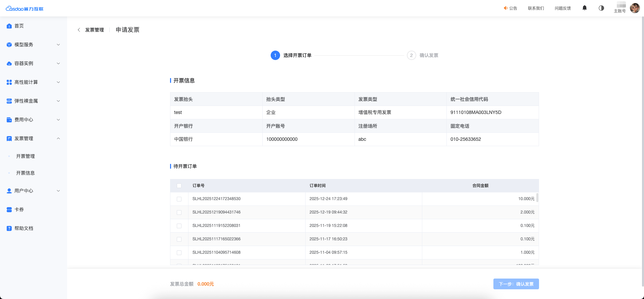Expand the 高性能计算 menu chevron
The image size is (644, 299).
pyautogui.click(x=58, y=82)
